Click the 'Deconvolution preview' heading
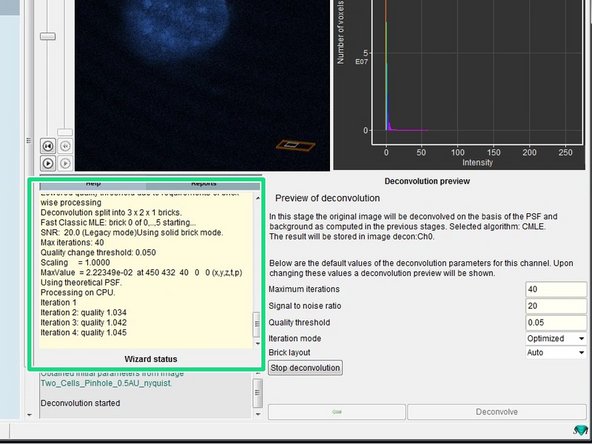This screenshot has width=592, height=444. point(427,181)
